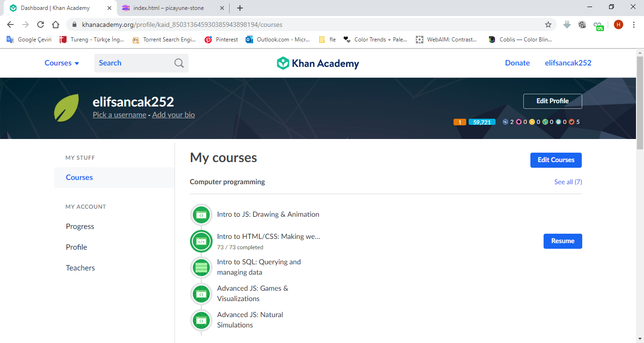Click the globe extension icon in toolbar
This screenshot has height=343, width=644.
pos(582,24)
